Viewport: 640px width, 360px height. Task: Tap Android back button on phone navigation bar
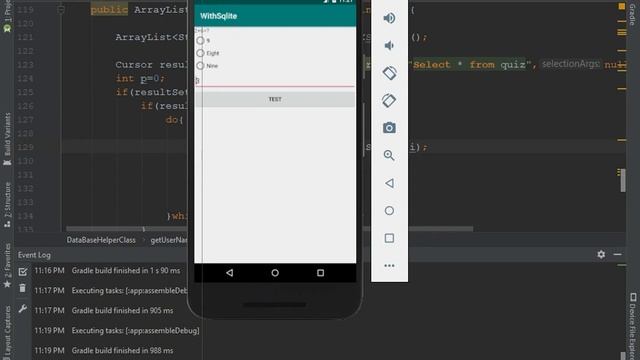[229, 273]
